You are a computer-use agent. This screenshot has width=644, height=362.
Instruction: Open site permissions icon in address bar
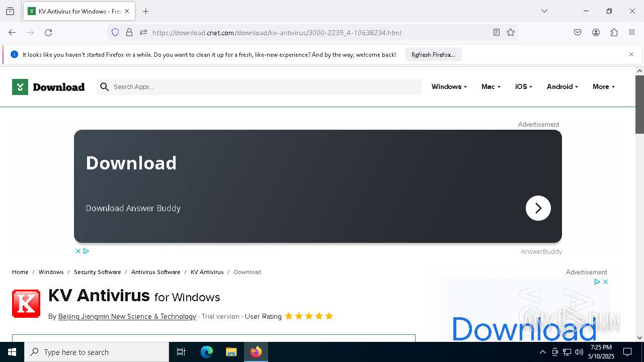click(143, 33)
